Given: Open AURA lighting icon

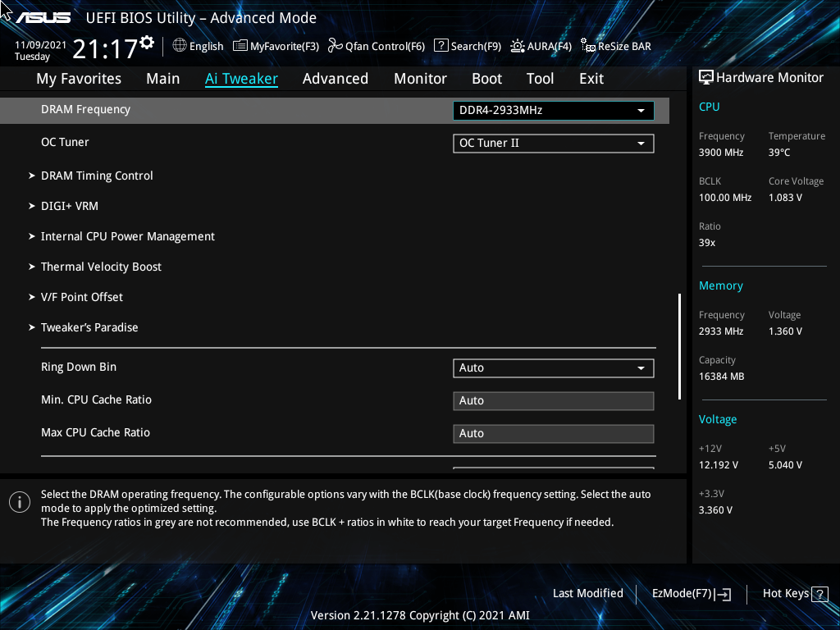Looking at the screenshot, I should point(518,46).
